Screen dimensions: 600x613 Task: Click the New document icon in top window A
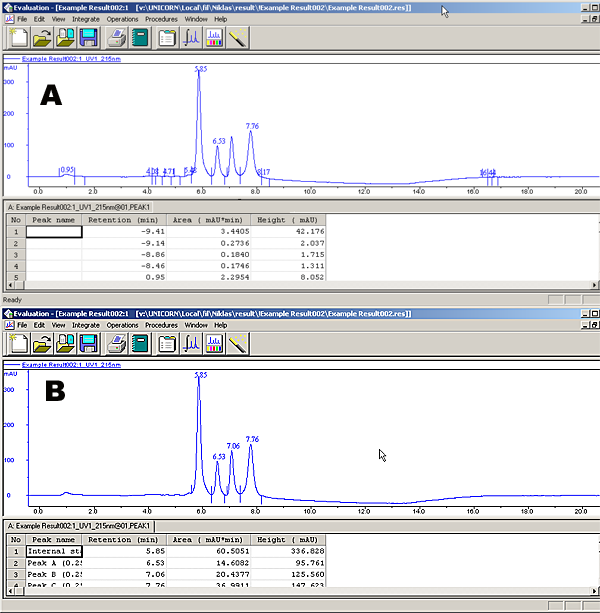click(19, 39)
